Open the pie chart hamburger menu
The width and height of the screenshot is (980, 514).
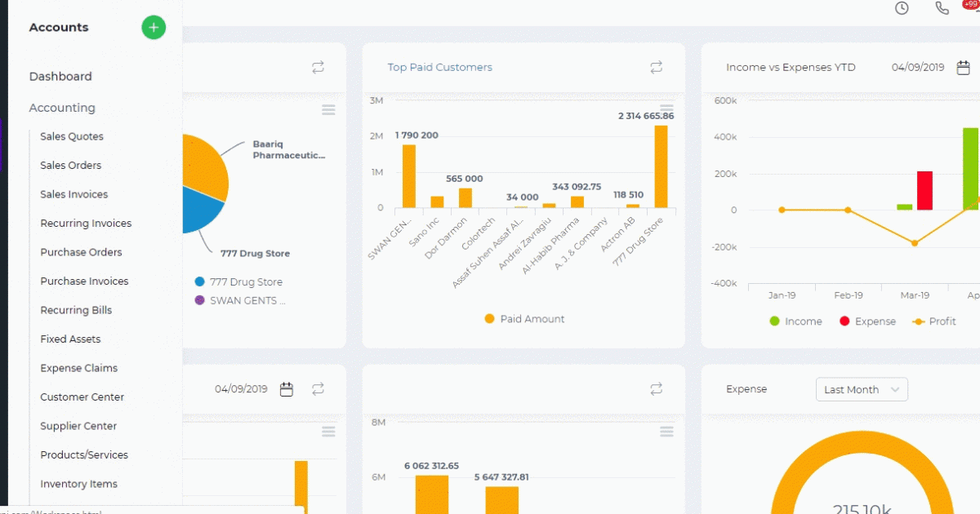(x=328, y=109)
